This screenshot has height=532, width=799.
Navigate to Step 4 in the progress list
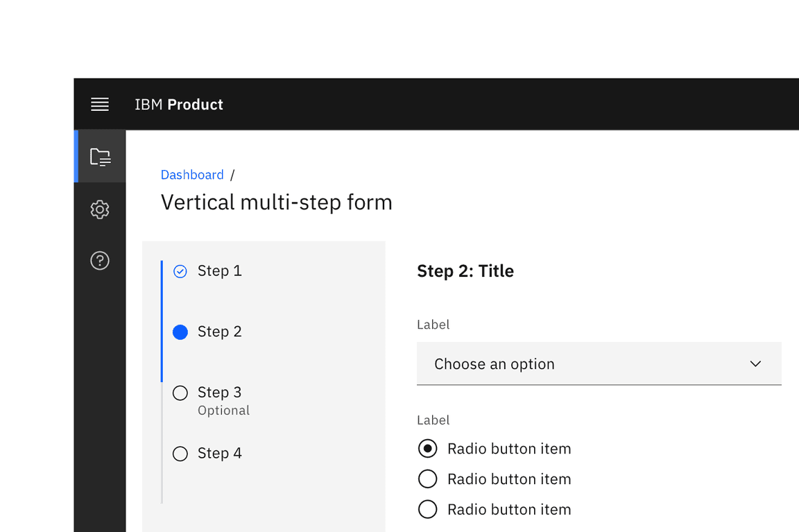point(220,453)
